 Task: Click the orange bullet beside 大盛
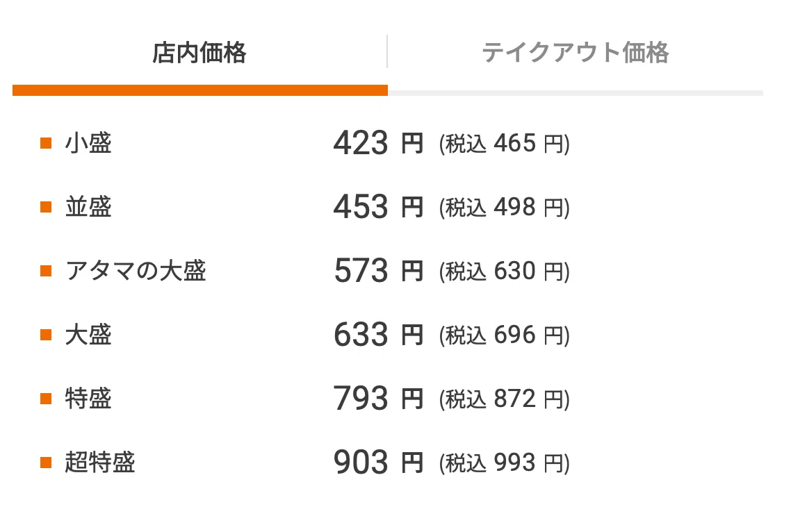coord(46,335)
